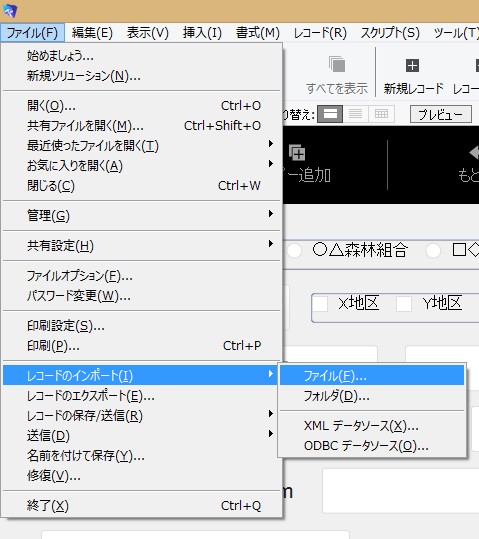Open the レコード(R) menu

click(x=320, y=33)
